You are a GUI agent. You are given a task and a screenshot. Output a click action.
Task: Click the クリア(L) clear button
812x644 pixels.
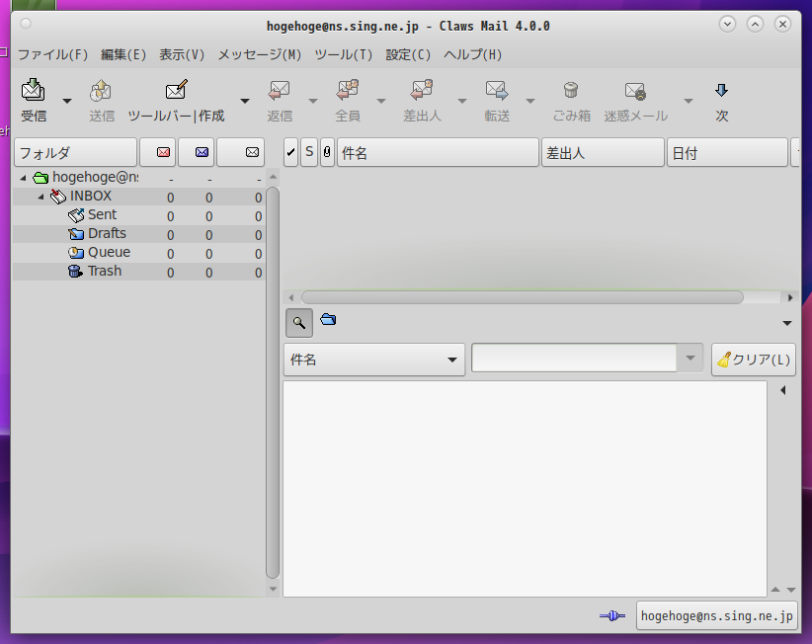click(754, 360)
